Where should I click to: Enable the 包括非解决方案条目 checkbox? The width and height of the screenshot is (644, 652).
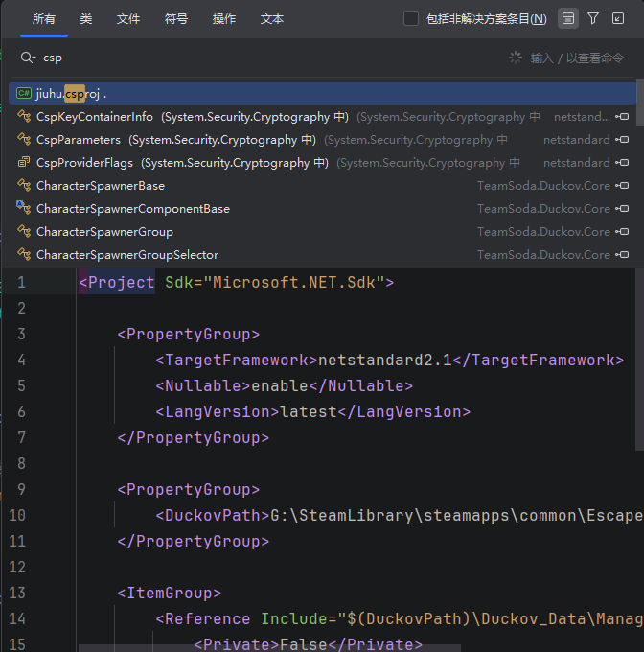411,18
